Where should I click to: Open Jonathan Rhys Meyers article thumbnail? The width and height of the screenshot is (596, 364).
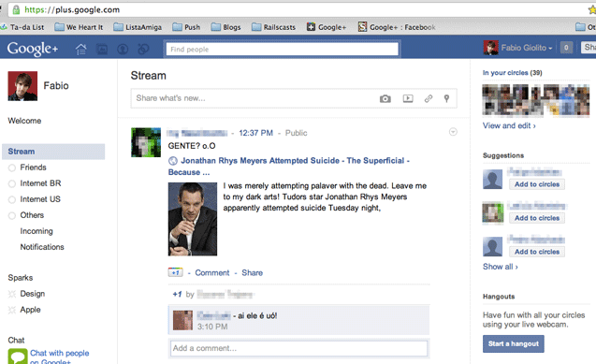pos(193,219)
